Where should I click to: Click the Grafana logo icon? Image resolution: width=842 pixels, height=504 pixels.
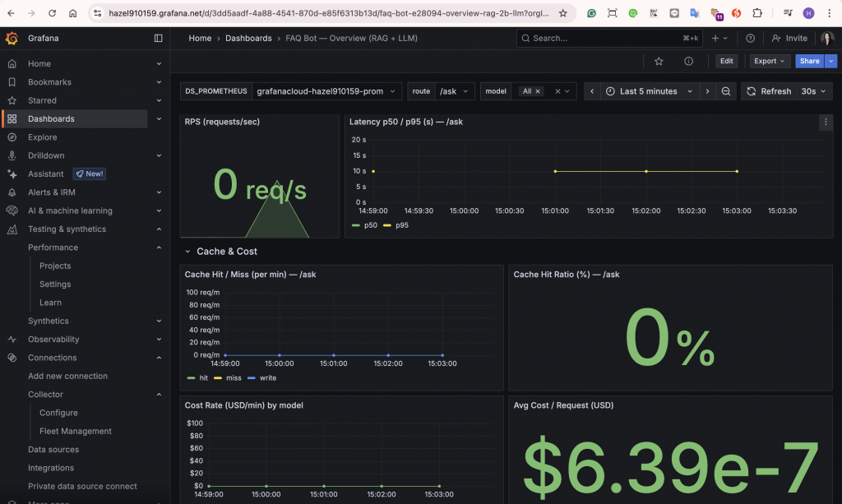tap(12, 38)
